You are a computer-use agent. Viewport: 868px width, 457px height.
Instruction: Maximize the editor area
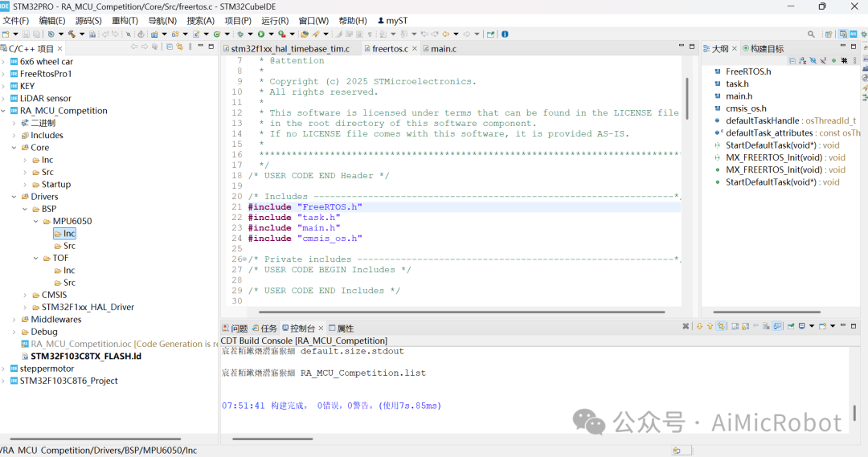pos(692,47)
